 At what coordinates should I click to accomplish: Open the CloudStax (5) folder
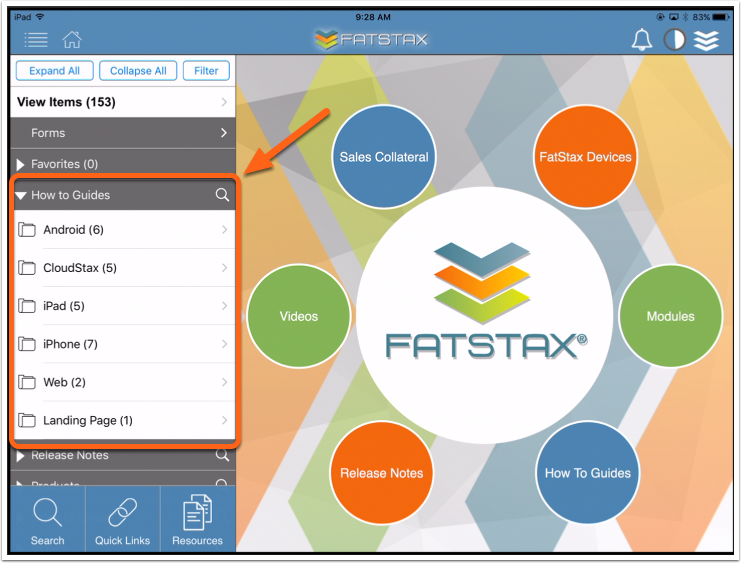click(125, 268)
